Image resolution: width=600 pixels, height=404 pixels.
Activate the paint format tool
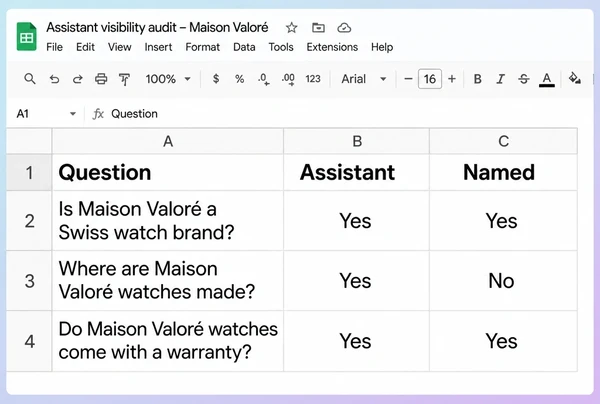click(x=124, y=80)
